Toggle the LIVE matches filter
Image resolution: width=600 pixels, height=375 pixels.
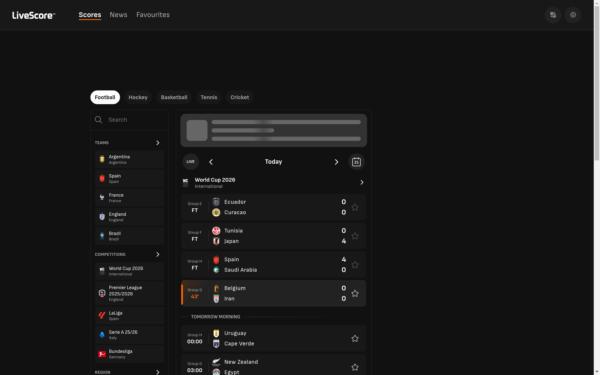(191, 162)
